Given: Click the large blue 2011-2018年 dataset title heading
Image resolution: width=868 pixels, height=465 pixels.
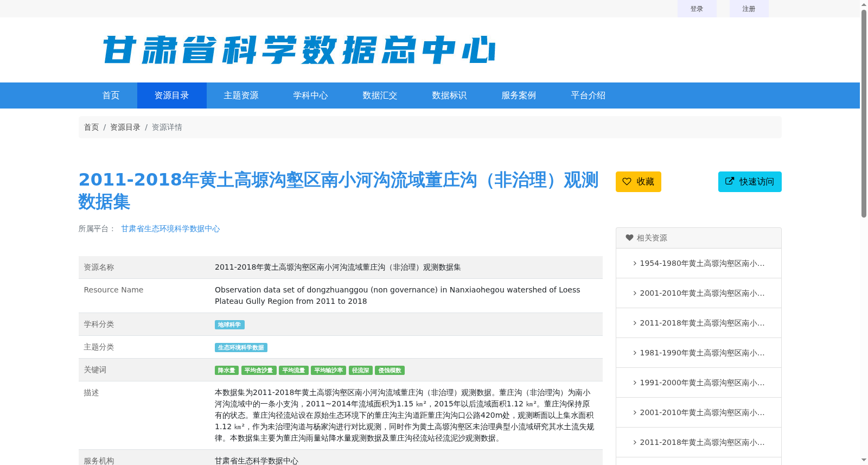Looking at the screenshot, I should pyautogui.click(x=339, y=190).
